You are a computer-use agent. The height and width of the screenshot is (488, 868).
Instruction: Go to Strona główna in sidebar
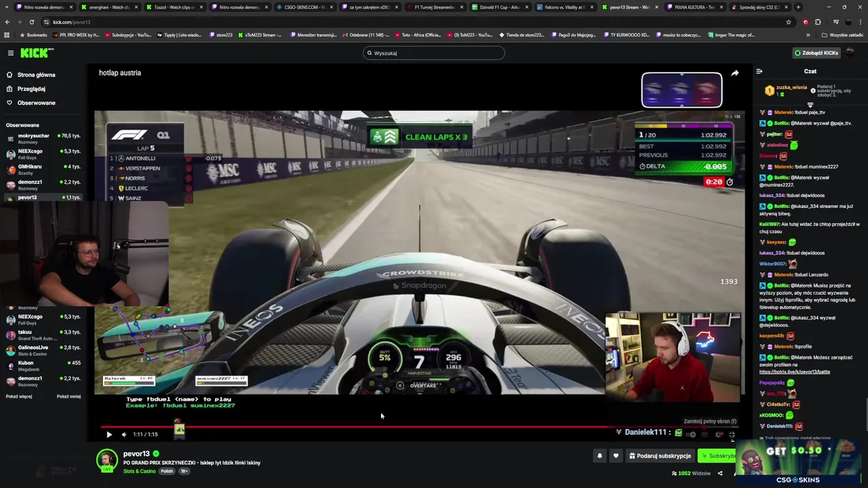tap(36, 75)
